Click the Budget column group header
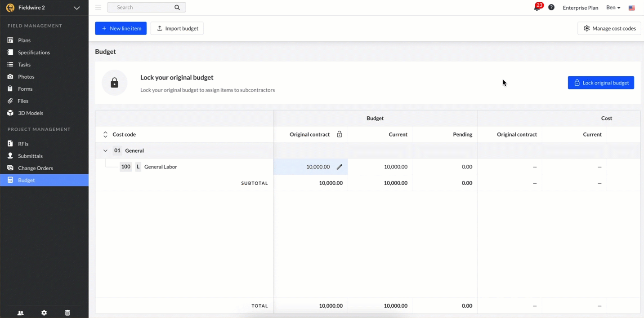Screen dimensions: 644x318 point(375,118)
